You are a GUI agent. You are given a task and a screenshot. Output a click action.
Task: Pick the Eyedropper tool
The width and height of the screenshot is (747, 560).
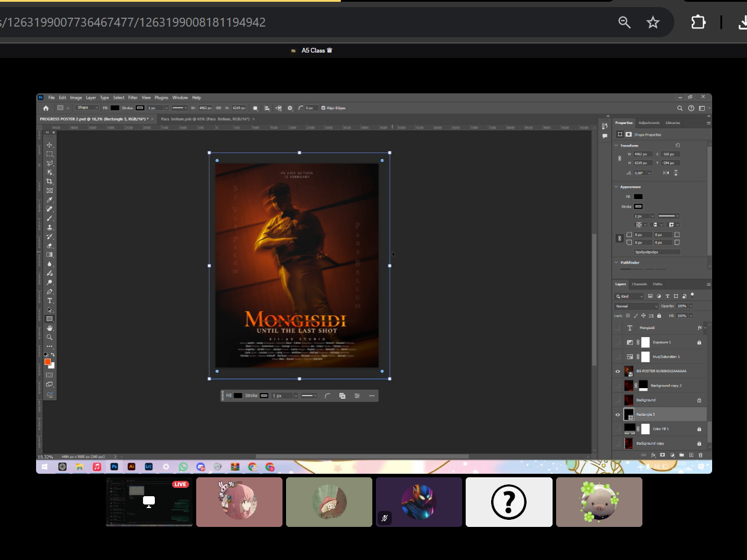(x=50, y=200)
